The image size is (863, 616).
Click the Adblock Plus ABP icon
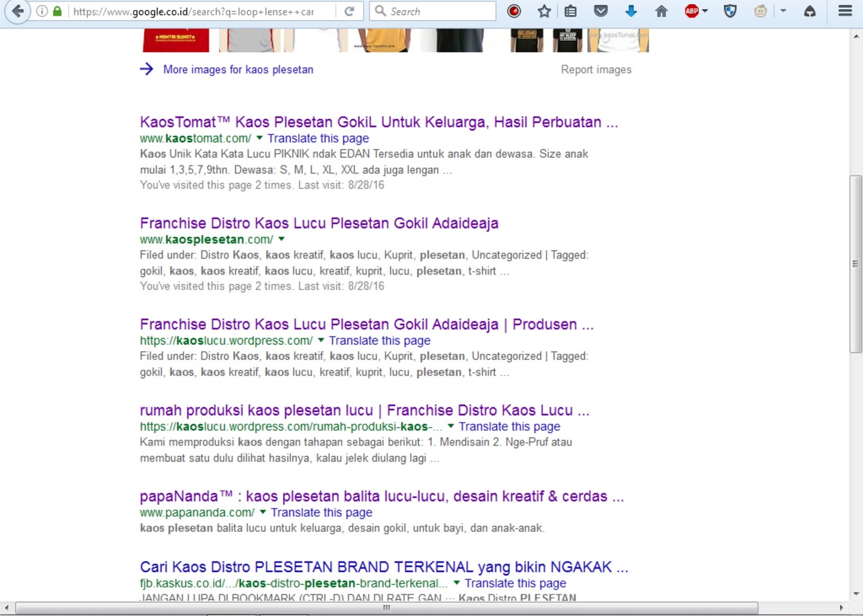(691, 11)
